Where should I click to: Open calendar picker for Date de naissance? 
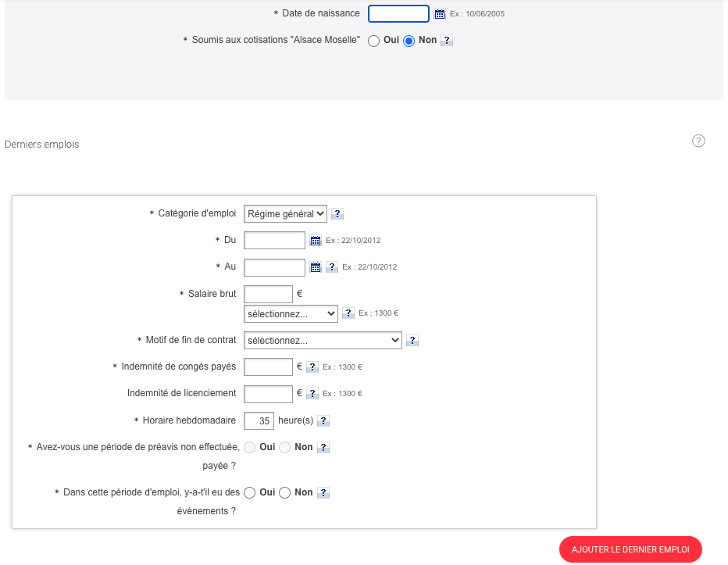[x=439, y=14]
